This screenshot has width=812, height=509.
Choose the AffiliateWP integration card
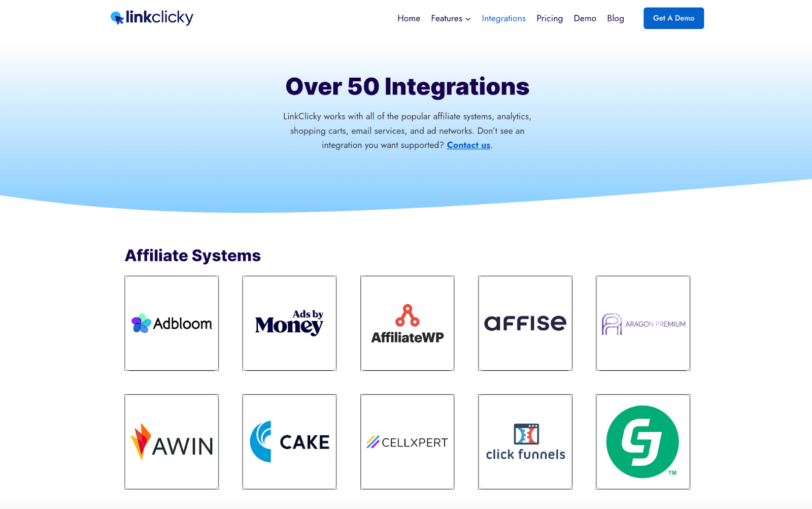click(x=407, y=323)
